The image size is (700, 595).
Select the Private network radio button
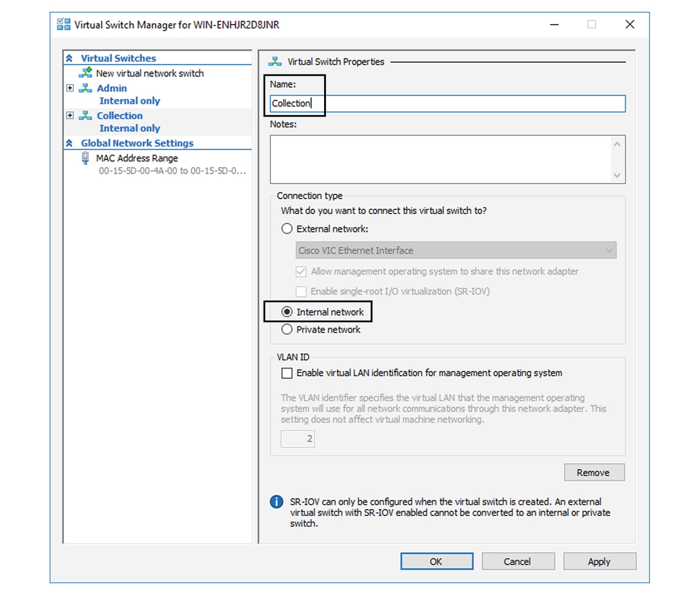287,329
